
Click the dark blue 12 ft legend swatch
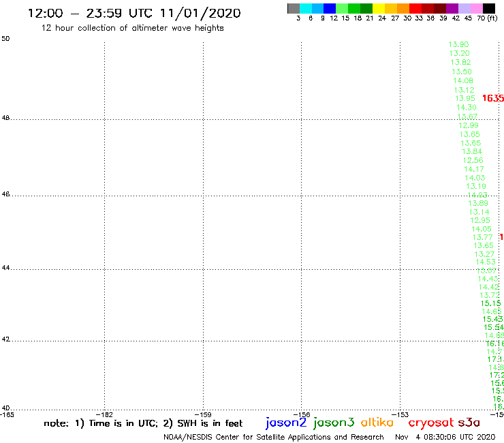[x=330, y=8]
